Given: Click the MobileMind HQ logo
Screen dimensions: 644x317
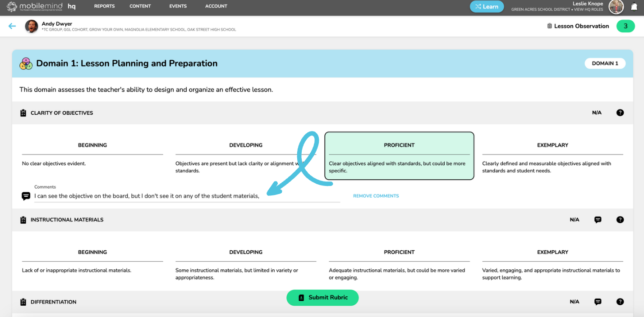Looking at the screenshot, I should point(41,7).
